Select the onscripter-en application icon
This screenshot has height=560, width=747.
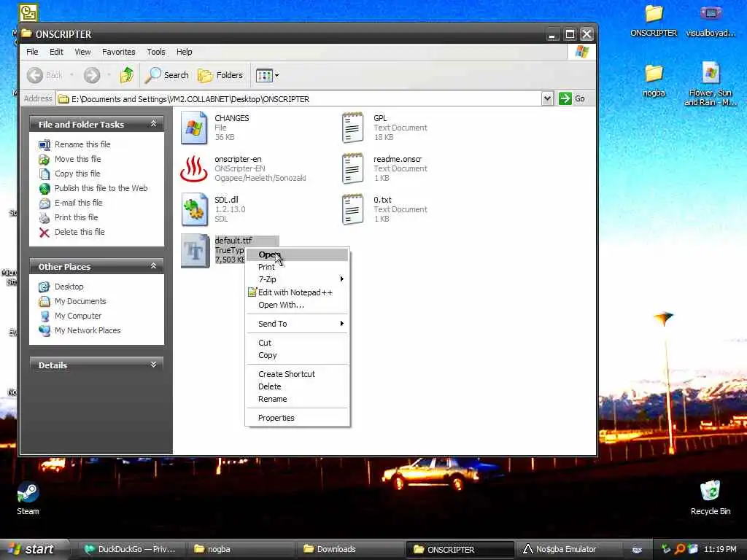click(194, 168)
